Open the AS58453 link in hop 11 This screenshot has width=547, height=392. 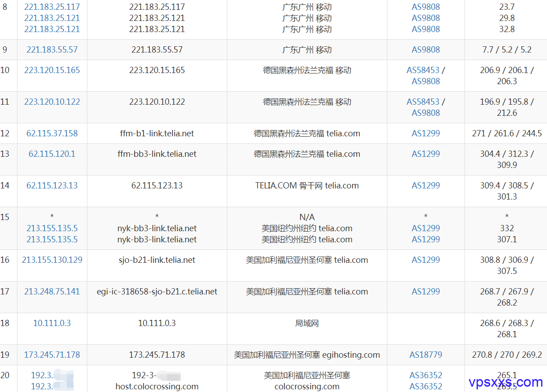(423, 102)
